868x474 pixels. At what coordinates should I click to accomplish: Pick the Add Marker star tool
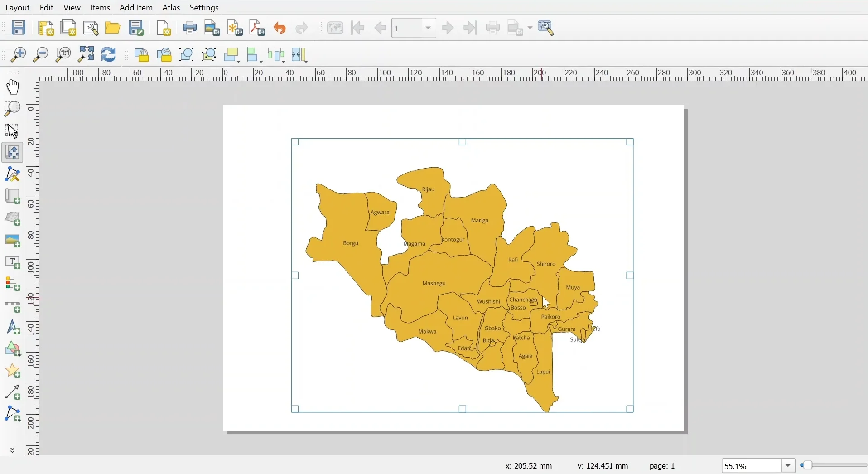(x=12, y=371)
